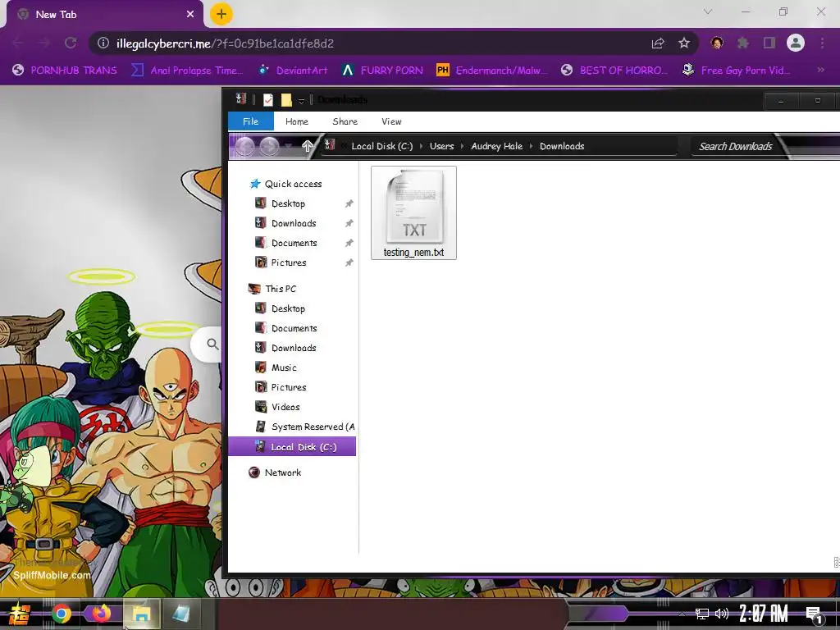Click the volume speaker icon in system tray
Viewport: 840px width, 630px height.
(722, 614)
